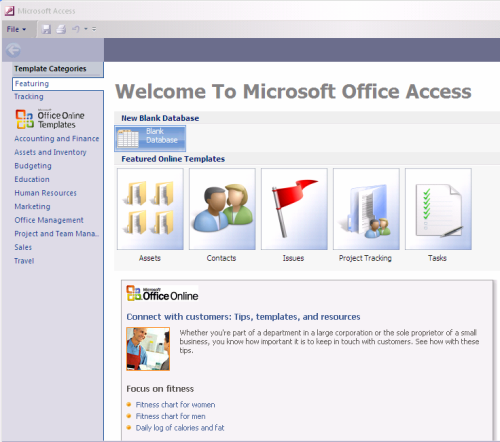Select the Contacts template people icon
This screenshot has height=442, width=500.
[x=222, y=209]
